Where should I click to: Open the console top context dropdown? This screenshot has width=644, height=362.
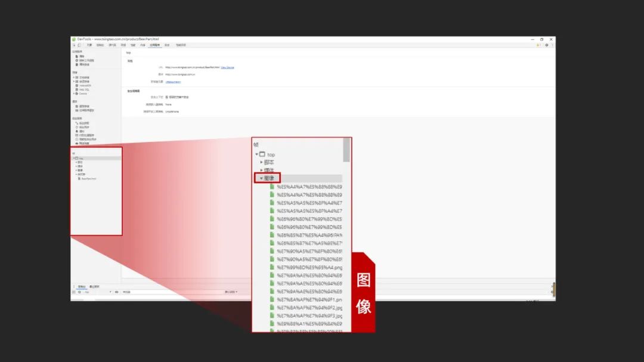pyautogui.click(x=98, y=292)
